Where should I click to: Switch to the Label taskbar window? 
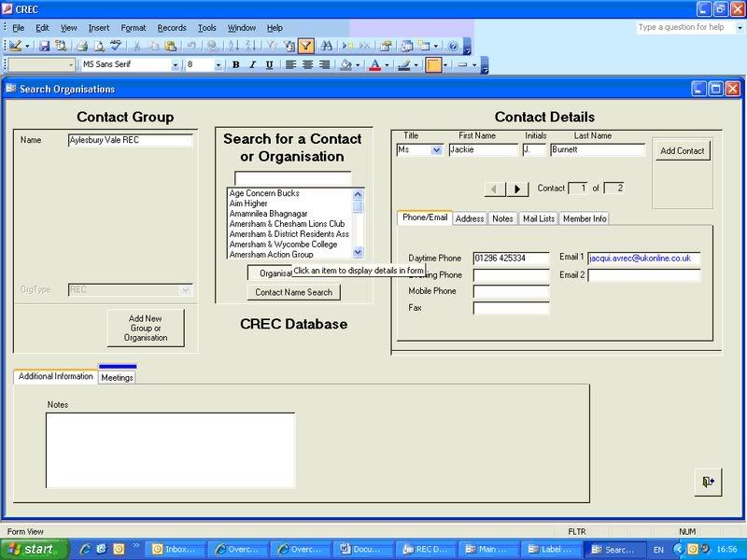(552, 549)
